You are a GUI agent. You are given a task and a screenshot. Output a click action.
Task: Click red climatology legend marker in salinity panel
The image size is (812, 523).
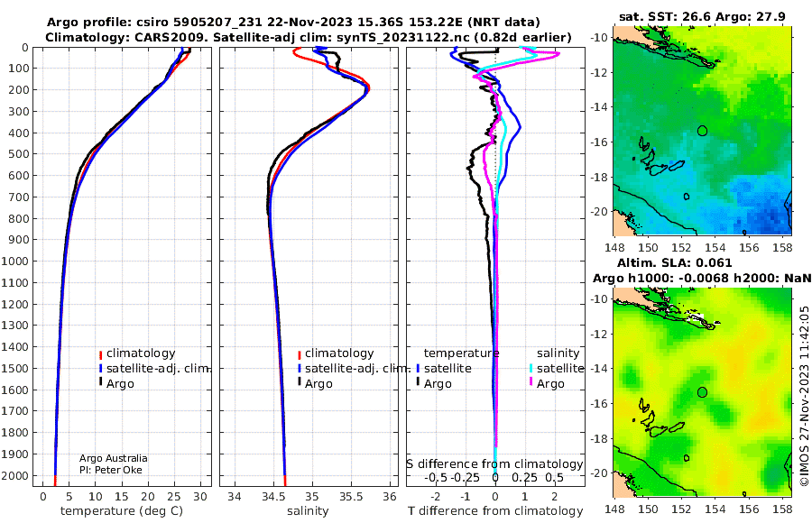[300, 354]
